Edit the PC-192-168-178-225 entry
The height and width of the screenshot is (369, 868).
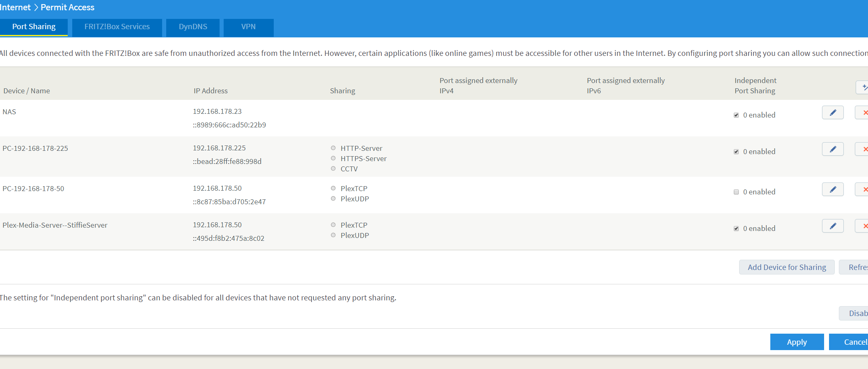[833, 149]
